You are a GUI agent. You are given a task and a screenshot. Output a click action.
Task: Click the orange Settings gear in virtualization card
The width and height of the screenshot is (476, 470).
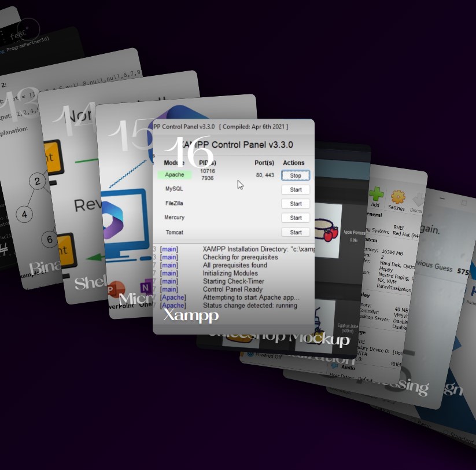pos(398,197)
